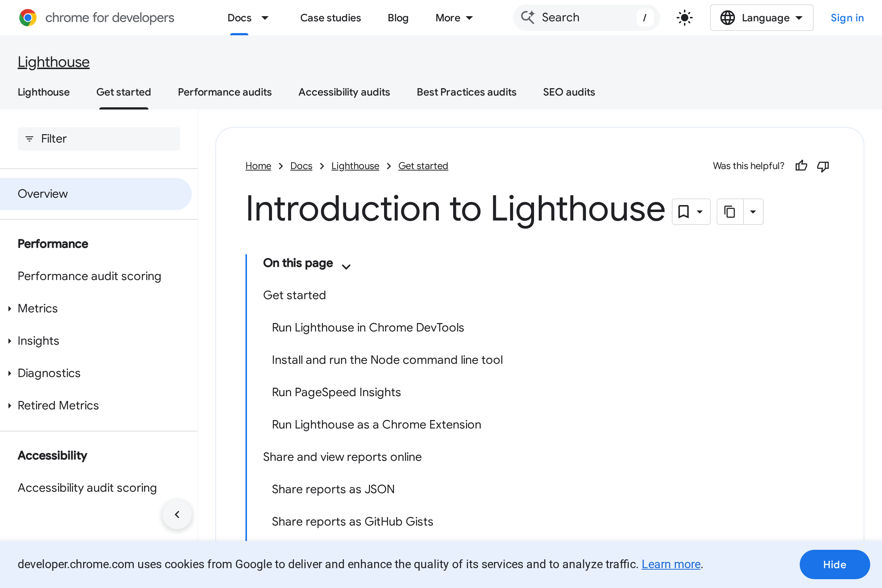Open the sidebar Filter control

[x=98, y=139]
